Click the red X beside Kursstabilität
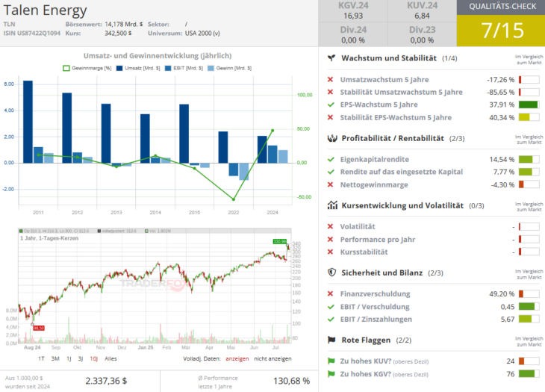The height and width of the screenshot is (392, 545). [331, 252]
